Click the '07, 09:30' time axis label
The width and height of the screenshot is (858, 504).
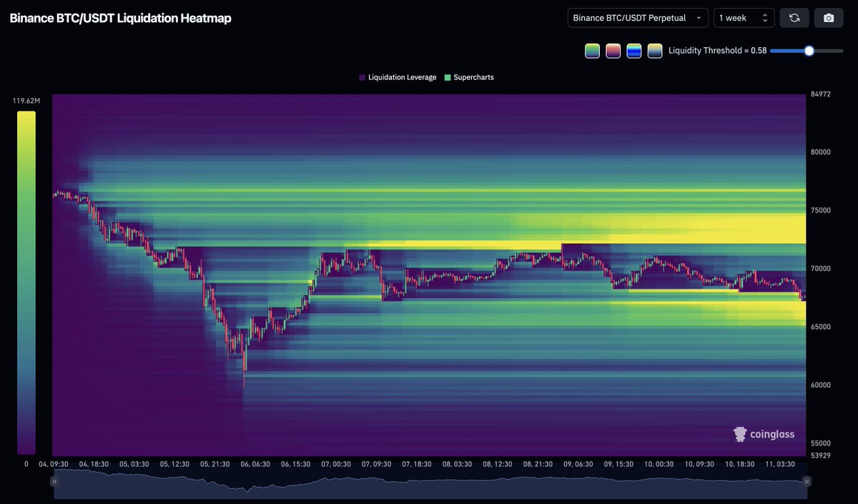click(376, 464)
